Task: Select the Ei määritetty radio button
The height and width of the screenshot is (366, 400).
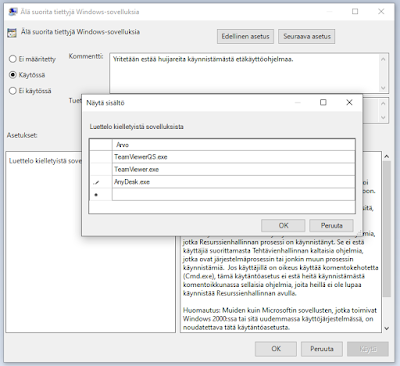Action: (x=13, y=59)
